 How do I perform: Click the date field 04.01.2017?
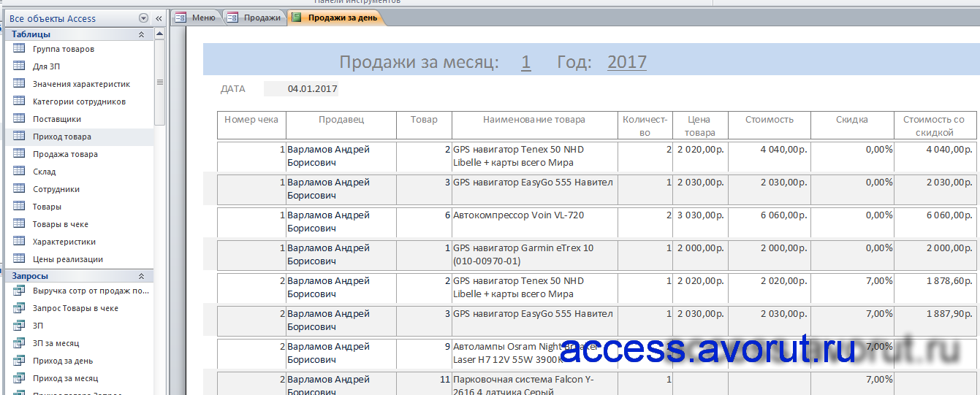[x=301, y=89]
